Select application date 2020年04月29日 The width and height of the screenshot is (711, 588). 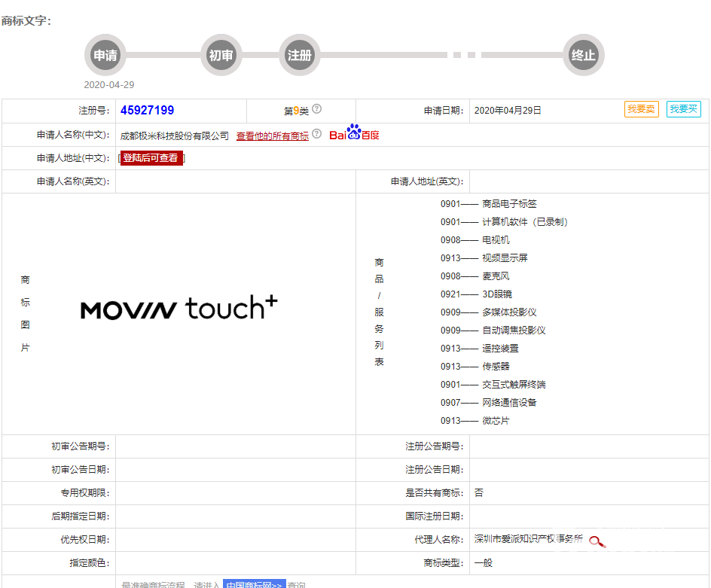[x=508, y=111]
